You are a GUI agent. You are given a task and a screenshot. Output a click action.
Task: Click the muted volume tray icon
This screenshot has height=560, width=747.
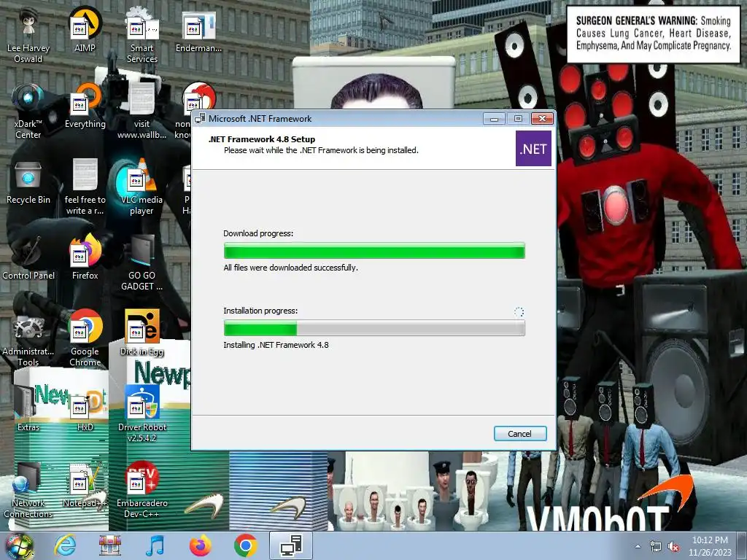tap(673, 547)
